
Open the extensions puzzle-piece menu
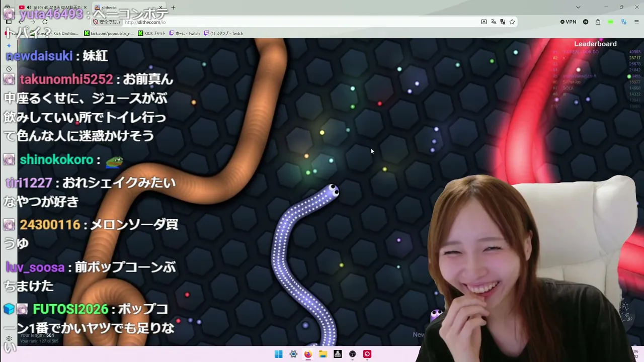click(598, 22)
